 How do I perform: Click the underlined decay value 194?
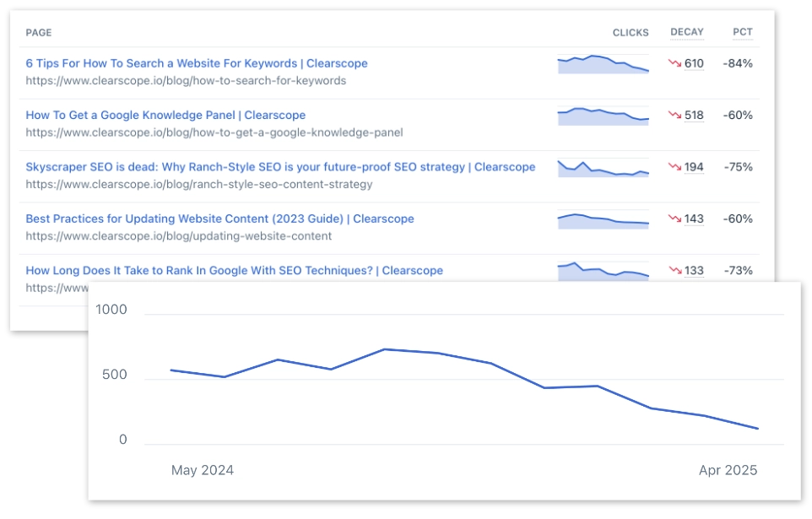click(x=692, y=167)
